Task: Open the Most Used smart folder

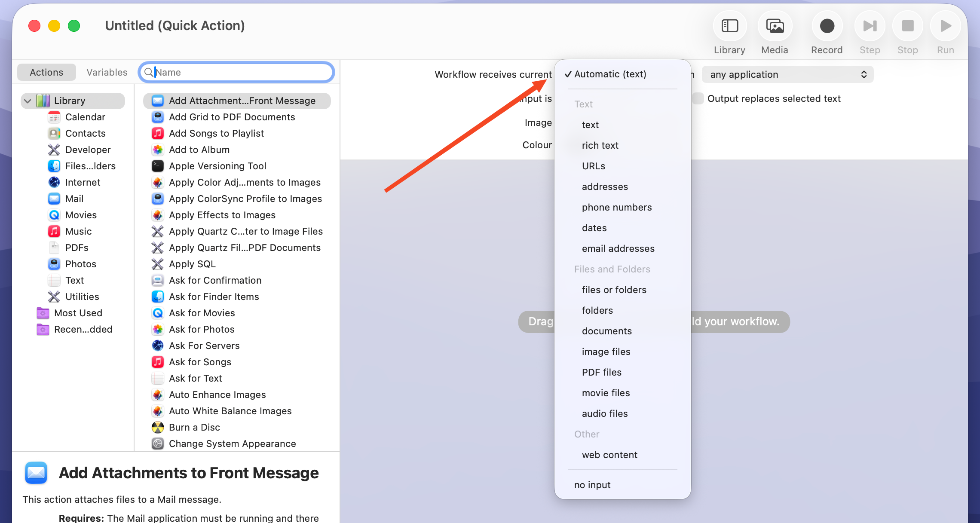Action: pyautogui.click(x=78, y=313)
